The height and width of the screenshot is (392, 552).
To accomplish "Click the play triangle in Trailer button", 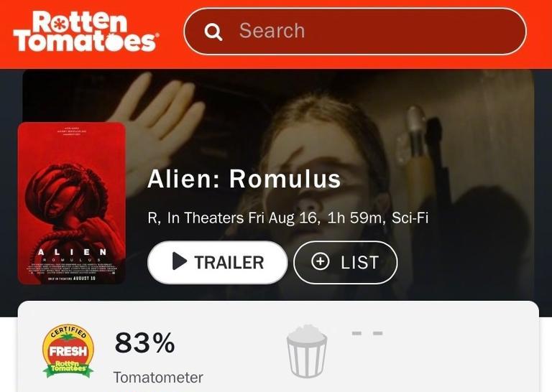I will point(180,261).
